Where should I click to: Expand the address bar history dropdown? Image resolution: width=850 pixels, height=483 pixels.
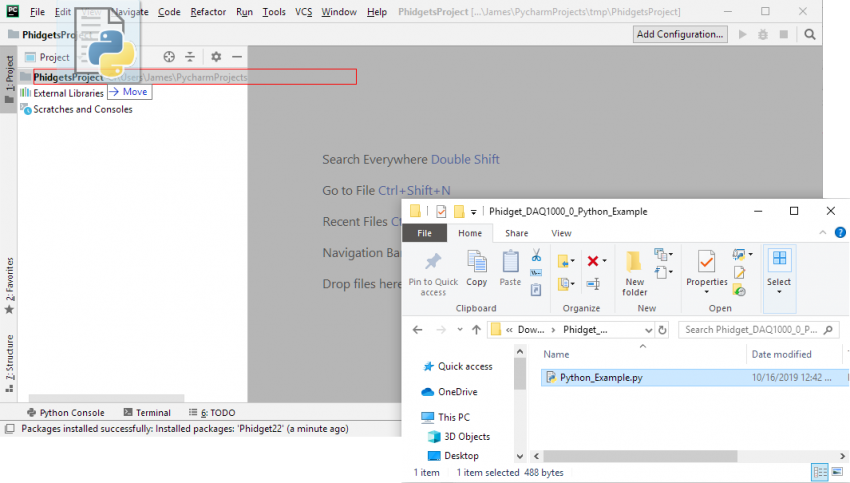(x=648, y=330)
